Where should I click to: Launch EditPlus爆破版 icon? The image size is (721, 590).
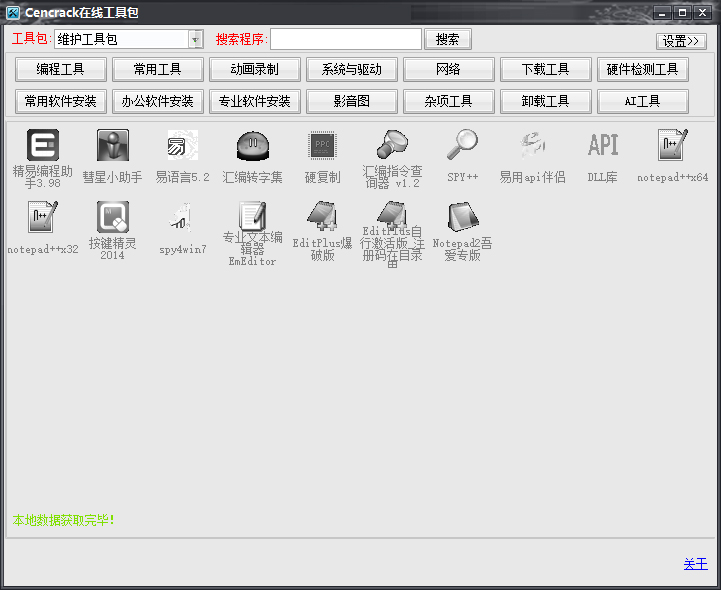coord(322,217)
